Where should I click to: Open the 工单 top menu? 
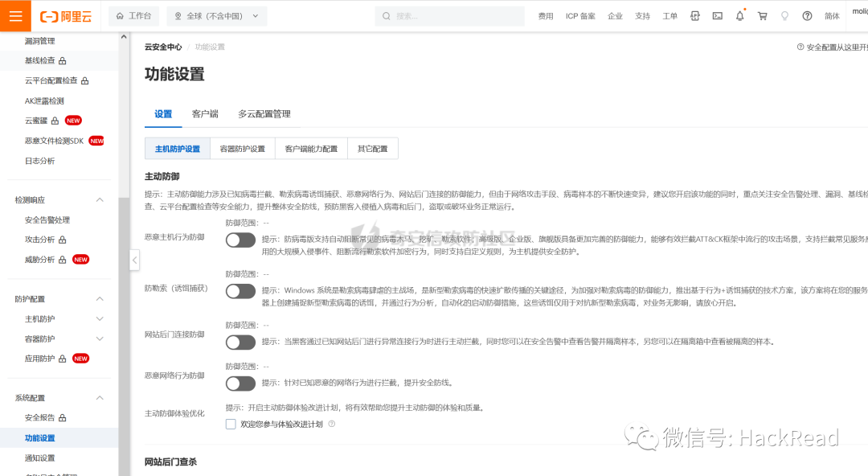pos(669,16)
